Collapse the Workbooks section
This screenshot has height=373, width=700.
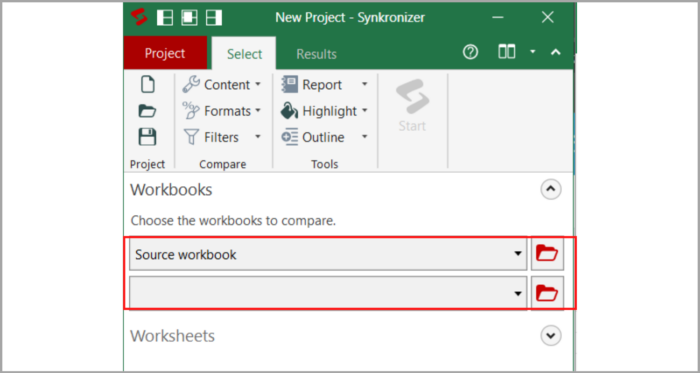(551, 190)
